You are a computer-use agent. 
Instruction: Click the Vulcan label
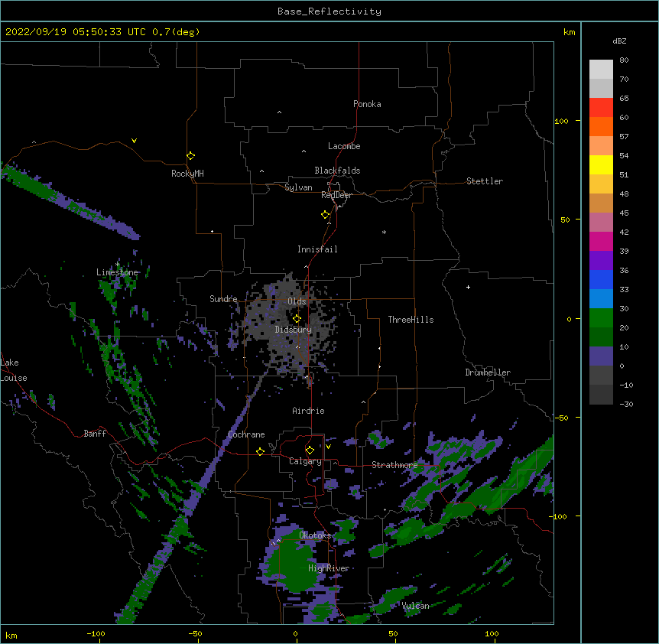(x=415, y=606)
